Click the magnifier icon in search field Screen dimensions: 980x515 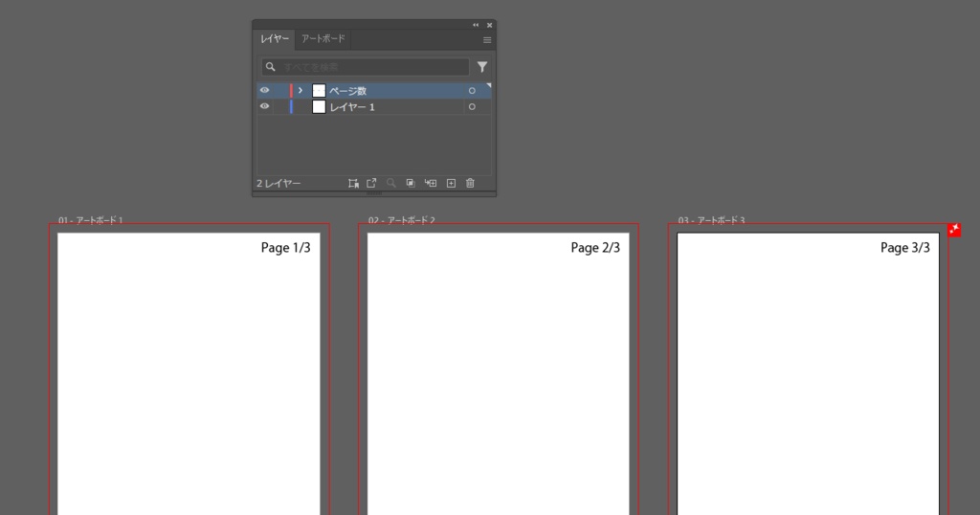point(270,67)
